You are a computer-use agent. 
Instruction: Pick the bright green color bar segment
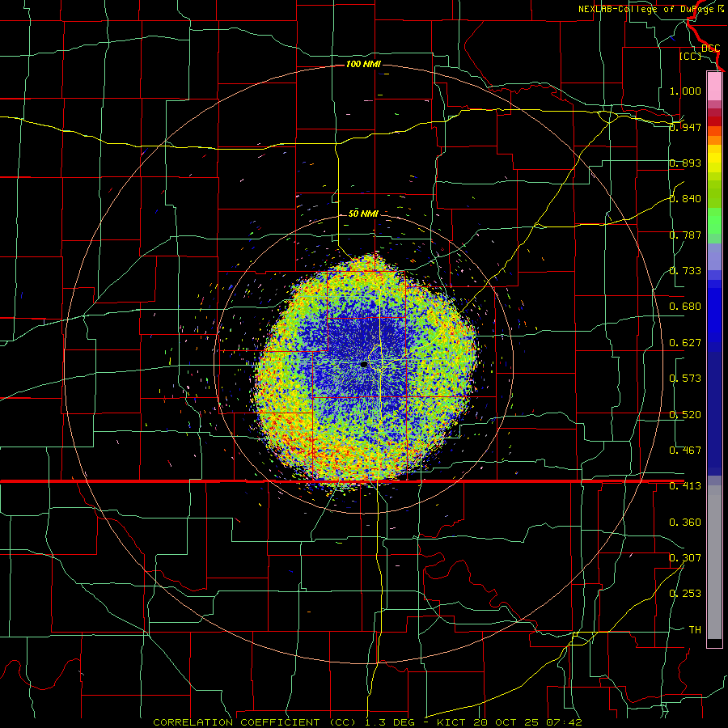[714, 221]
